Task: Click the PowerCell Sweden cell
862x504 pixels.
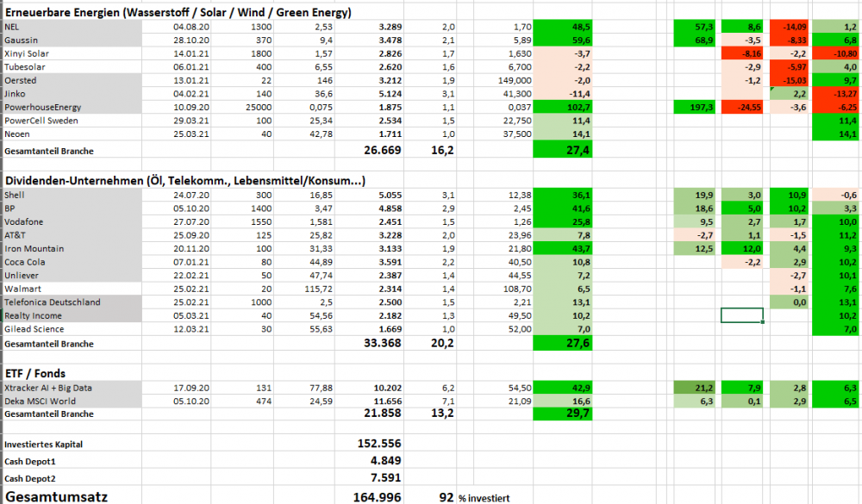Action: pyautogui.click(x=72, y=121)
